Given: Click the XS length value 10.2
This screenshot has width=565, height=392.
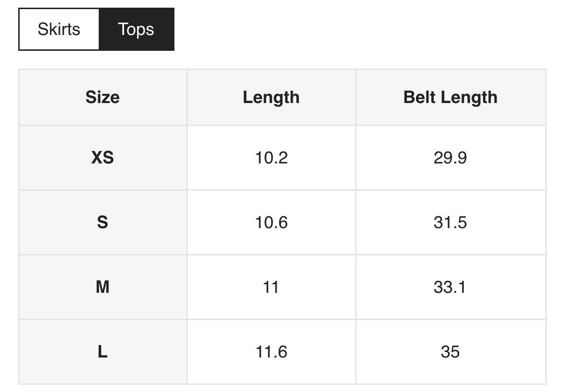Looking at the screenshot, I should (x=271, y=158).
